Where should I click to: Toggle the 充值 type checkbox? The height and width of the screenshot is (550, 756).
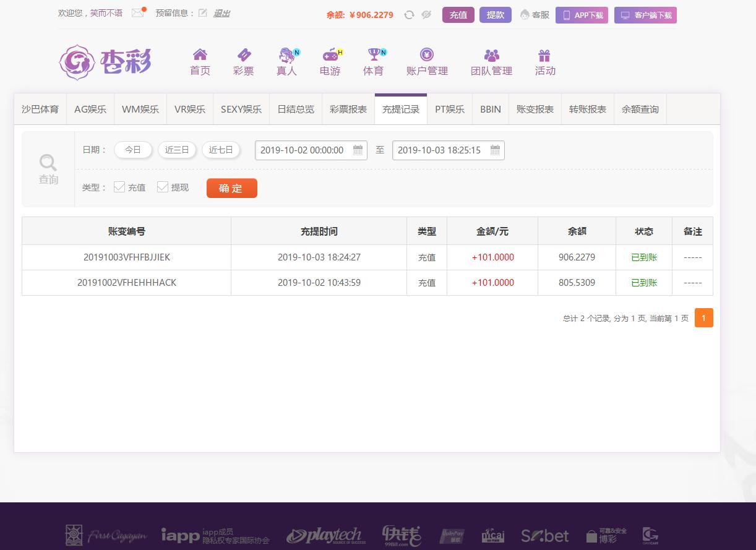pyautogui.click(x=119, y=187)
